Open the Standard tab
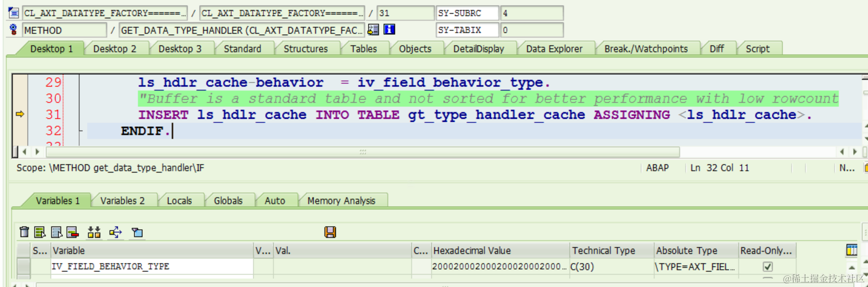This screenshot has width=868, height=287. pos(242,49)
